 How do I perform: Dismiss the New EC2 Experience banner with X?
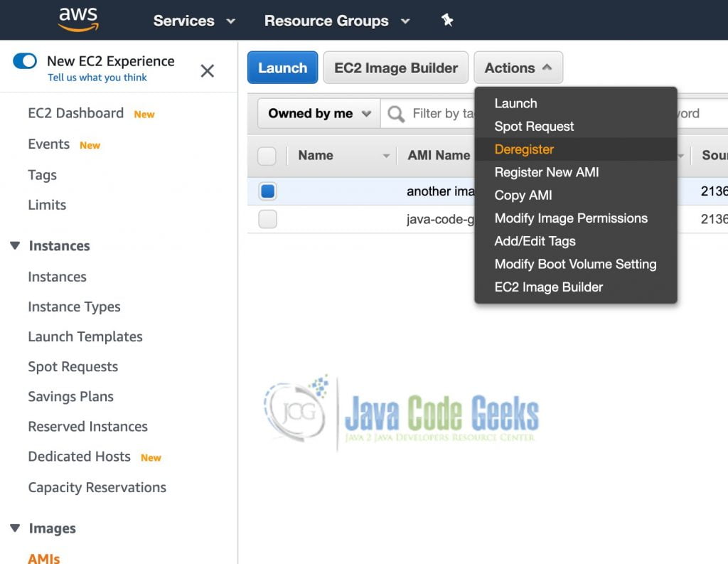[x=207, y=71]
